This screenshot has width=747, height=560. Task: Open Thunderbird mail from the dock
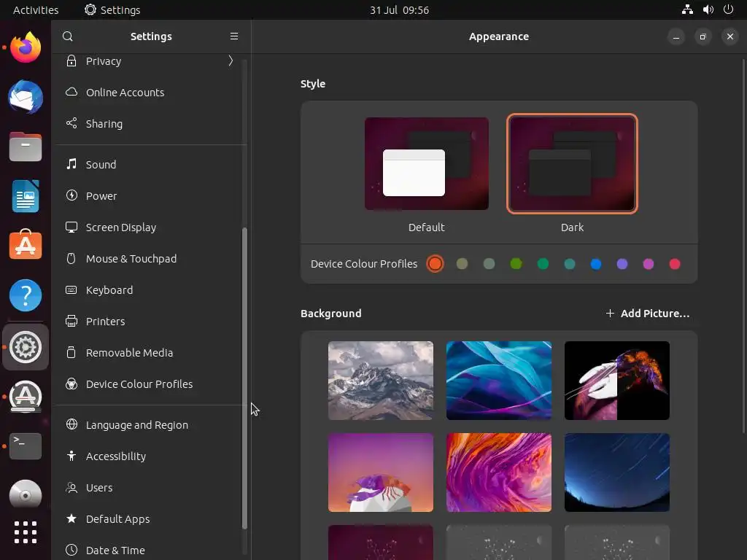(x=26, y=97)
